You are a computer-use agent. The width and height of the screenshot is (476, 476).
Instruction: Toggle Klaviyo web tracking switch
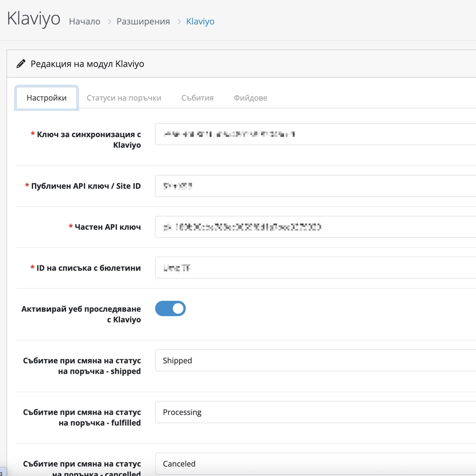click(x=170, y=308)
